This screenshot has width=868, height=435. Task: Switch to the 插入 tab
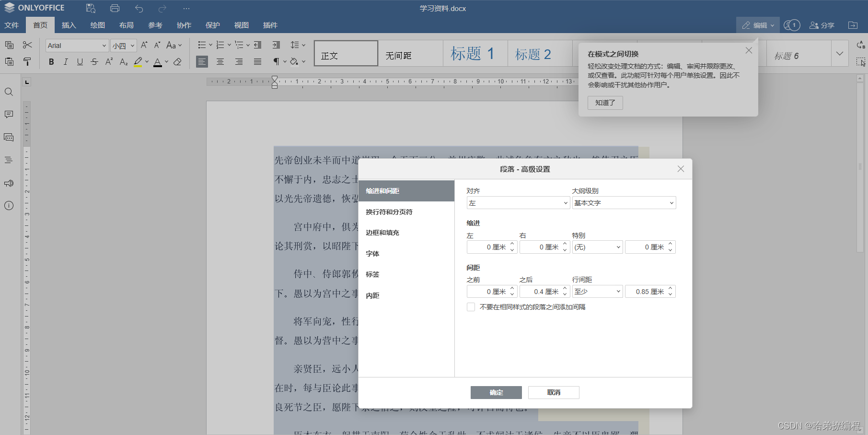(69, 25)
